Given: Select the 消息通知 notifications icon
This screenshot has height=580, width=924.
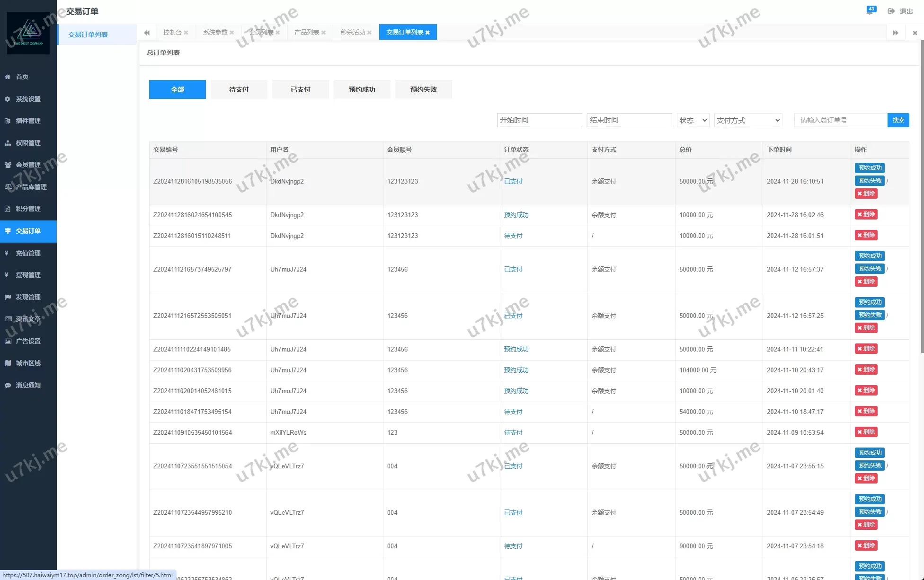Looking at the screenshot, I should pos(7,385).
